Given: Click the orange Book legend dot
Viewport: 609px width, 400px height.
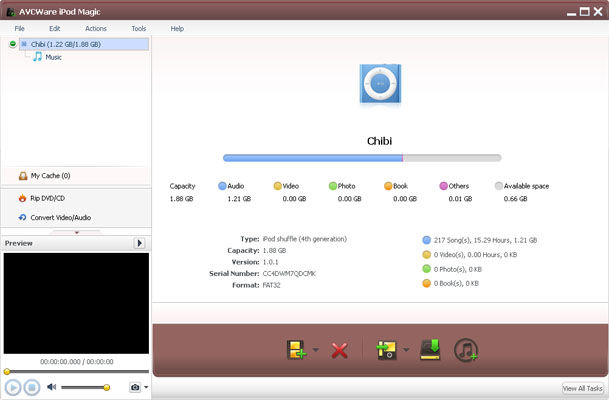Looking at the screenshot, I should click(x=388, y=186).
